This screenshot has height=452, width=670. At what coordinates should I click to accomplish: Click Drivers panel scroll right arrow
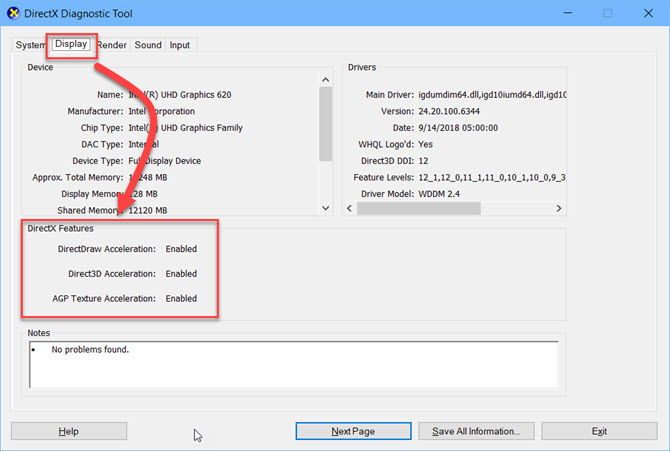(559, 208)
